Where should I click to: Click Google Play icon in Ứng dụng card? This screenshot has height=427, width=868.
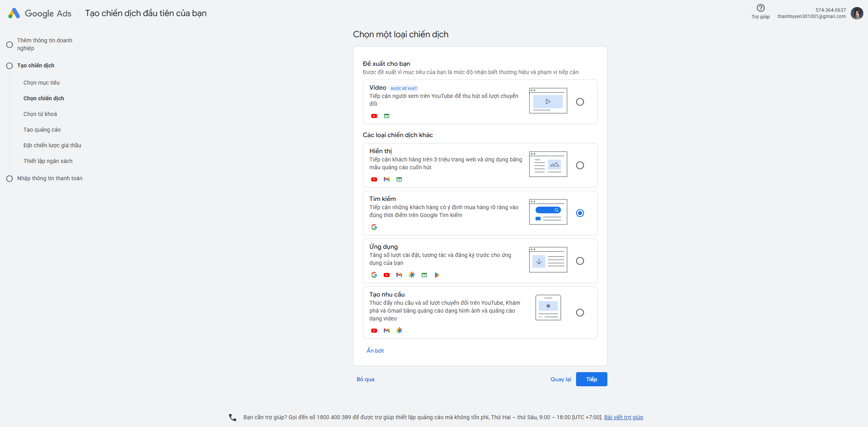pos(437,275)
